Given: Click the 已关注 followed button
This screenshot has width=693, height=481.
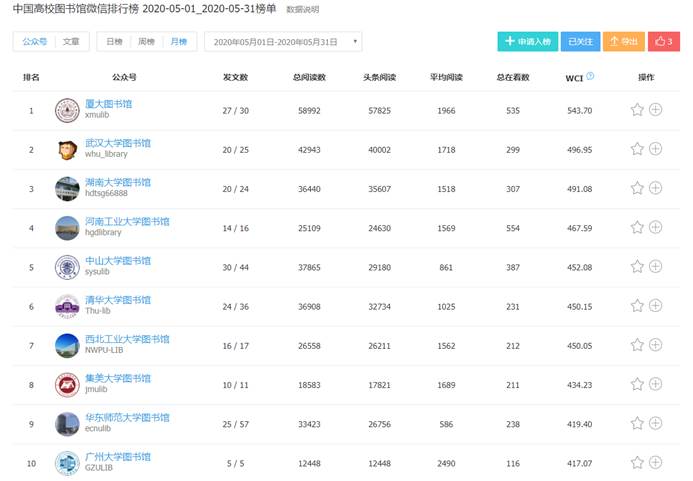Looking at the screenshot, I should pyautogui.click(x=580, y=42).
